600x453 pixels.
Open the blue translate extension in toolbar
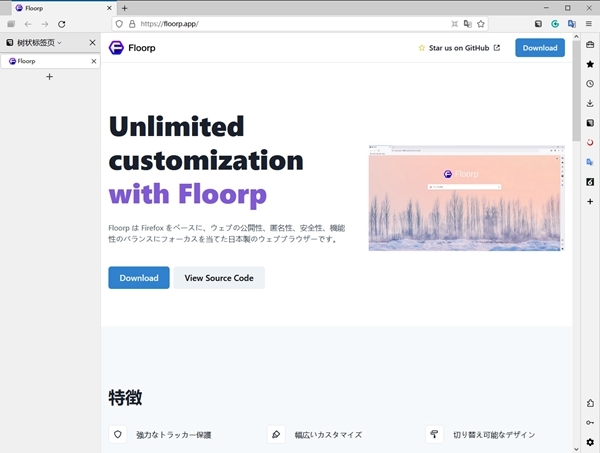(x=572, y=24)
